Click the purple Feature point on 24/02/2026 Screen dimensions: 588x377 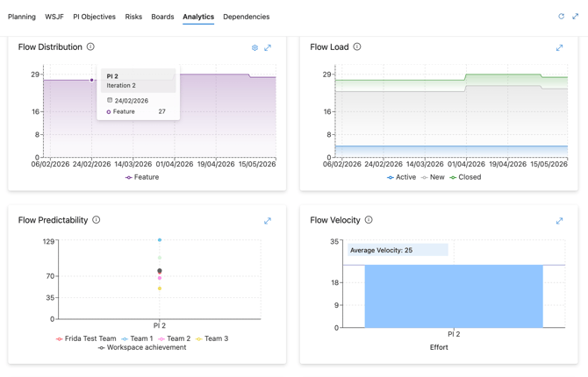coord(91,80)
